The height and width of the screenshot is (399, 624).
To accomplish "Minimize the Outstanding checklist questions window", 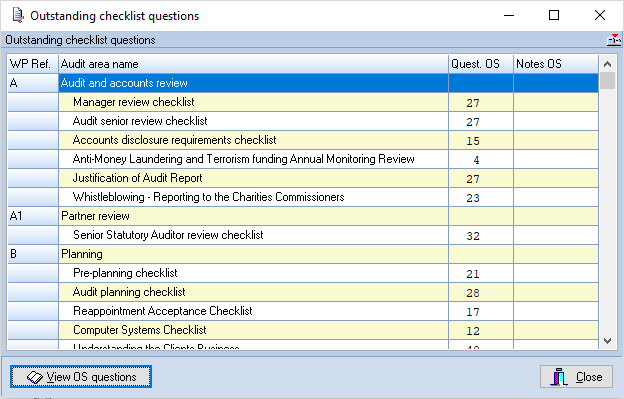I will pyautogui.click(x=509, y=16).
